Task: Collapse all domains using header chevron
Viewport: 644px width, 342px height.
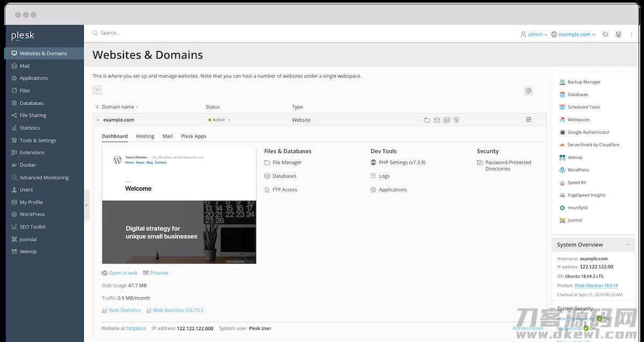Action: click(97, 107)
